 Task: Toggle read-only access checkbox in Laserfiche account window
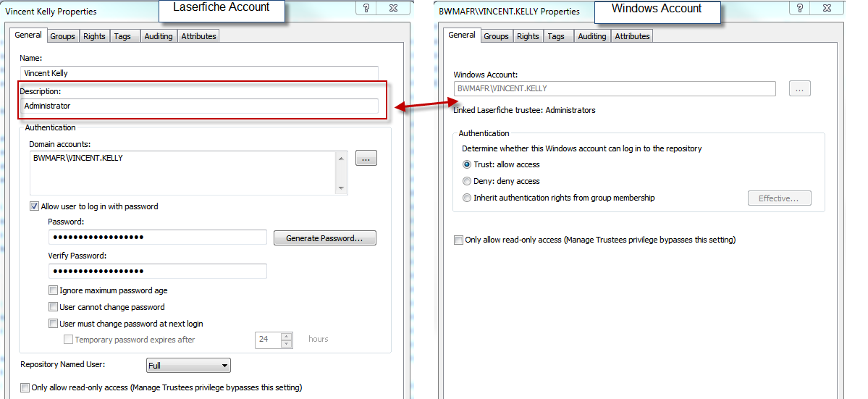pos(25,387)
